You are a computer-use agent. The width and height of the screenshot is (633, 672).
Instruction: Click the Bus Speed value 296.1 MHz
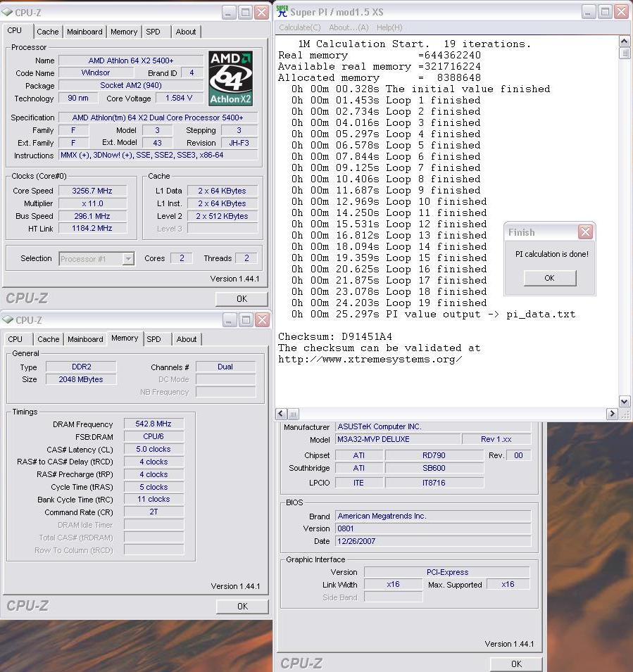(92, 216)
